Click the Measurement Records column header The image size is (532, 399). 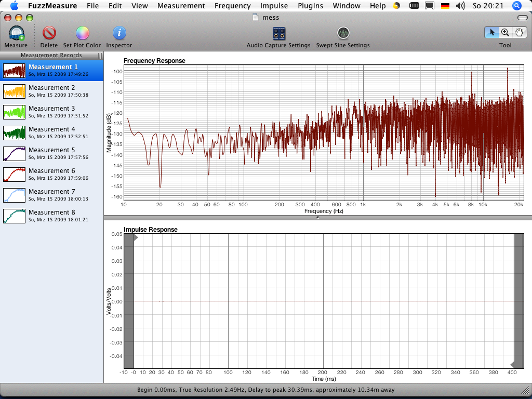click(x=51, y=55)
